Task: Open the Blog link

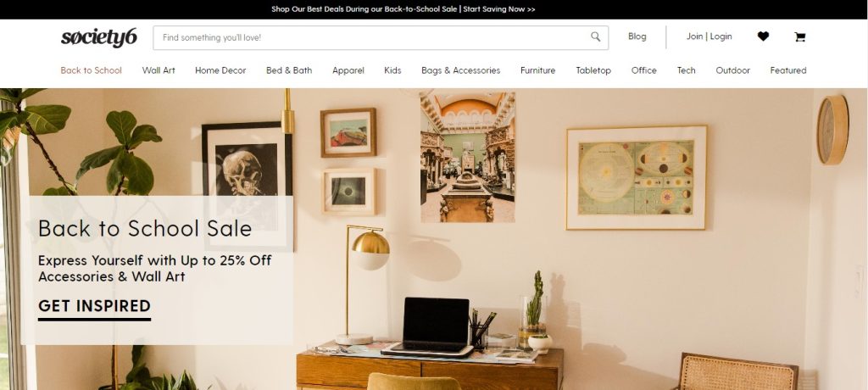Action: click(x=637, y=36)
